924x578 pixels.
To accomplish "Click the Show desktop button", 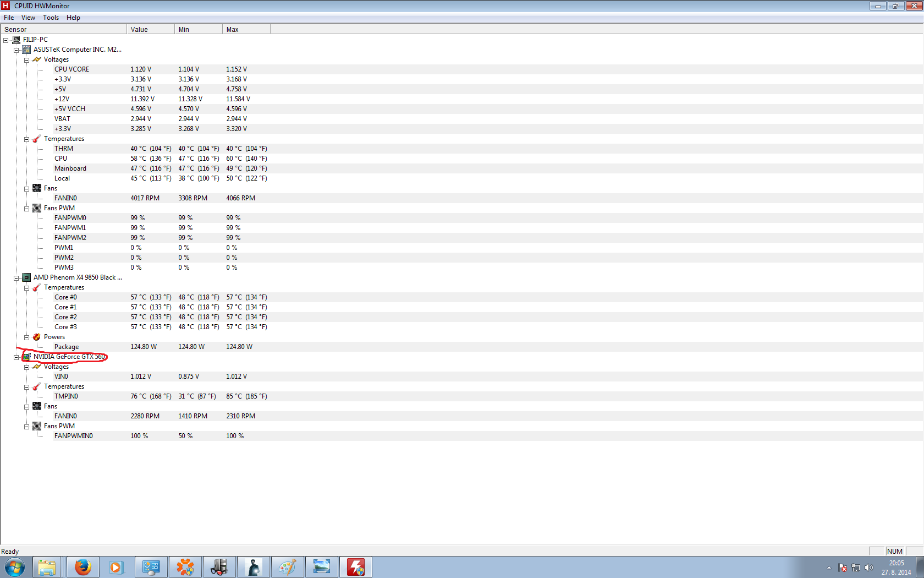I will click(920, 567).
